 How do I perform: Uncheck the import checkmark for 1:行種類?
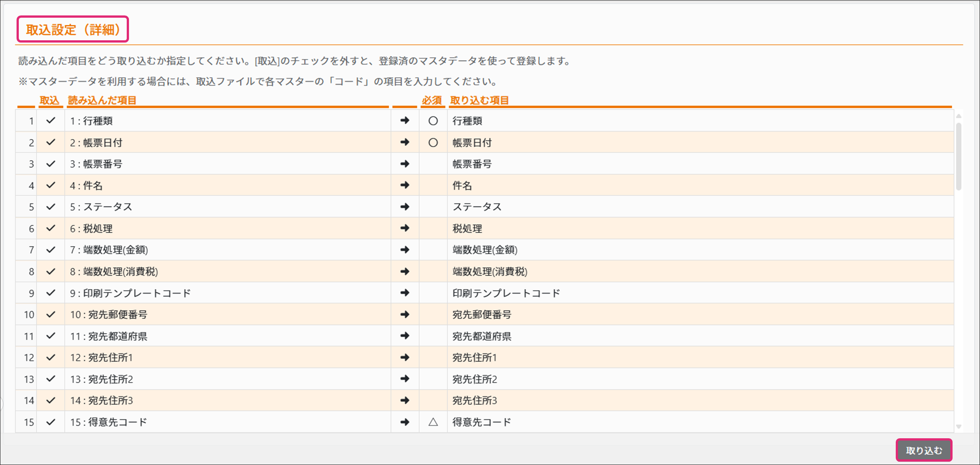click(51, 121)
